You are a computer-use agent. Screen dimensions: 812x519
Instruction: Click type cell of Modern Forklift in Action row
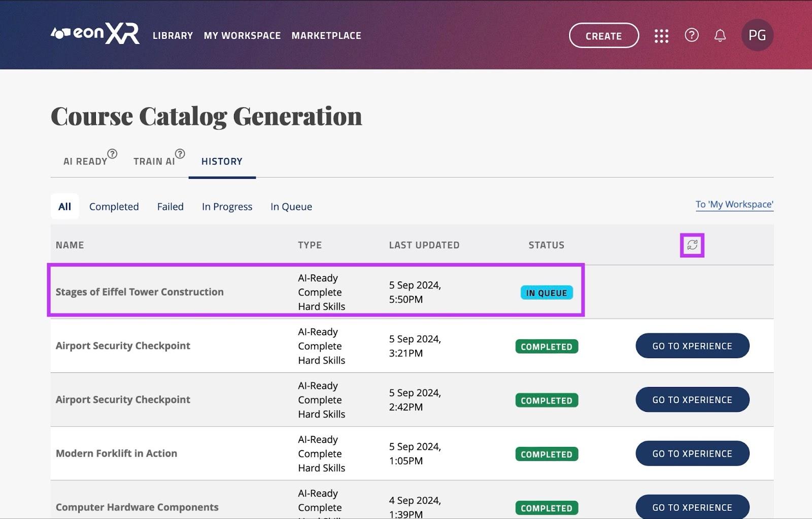[x=322, y=453]
